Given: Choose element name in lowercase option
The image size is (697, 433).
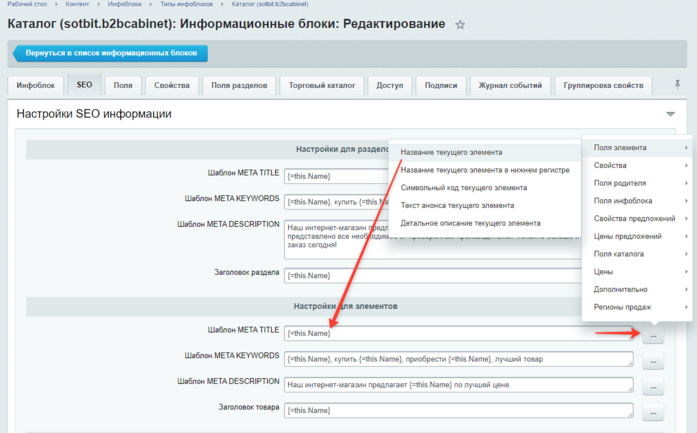Looking at the screenshot, I should (x=485, y=170).
